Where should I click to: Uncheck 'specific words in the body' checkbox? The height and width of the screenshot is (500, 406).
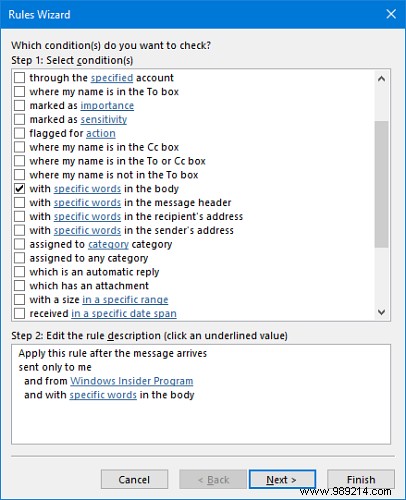pos(19,189)
